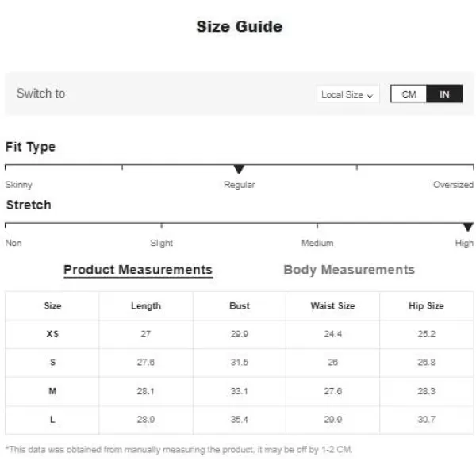Screen dimensions: 476x476
Task: Click the Skinny fit label
Action: click(x=19, y=185)
